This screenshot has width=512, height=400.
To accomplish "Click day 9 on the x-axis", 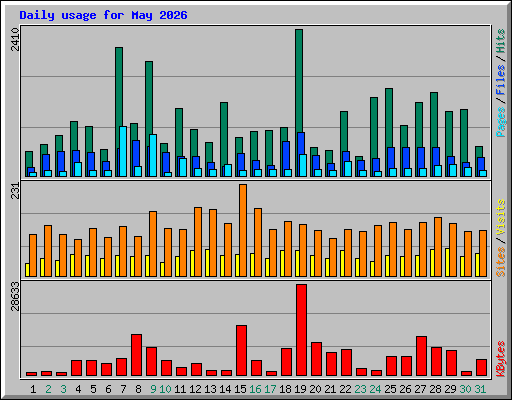I will tap(153, 389).
